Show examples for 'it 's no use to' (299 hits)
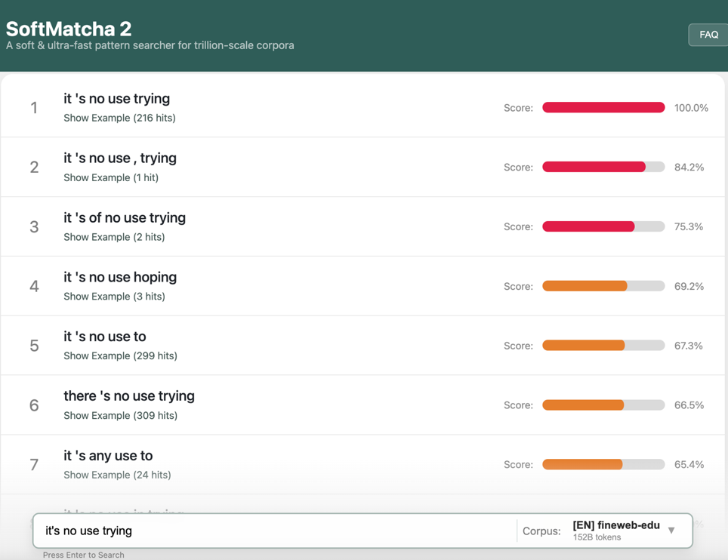This screenshot has width=728, height=560. pos(120,356)
